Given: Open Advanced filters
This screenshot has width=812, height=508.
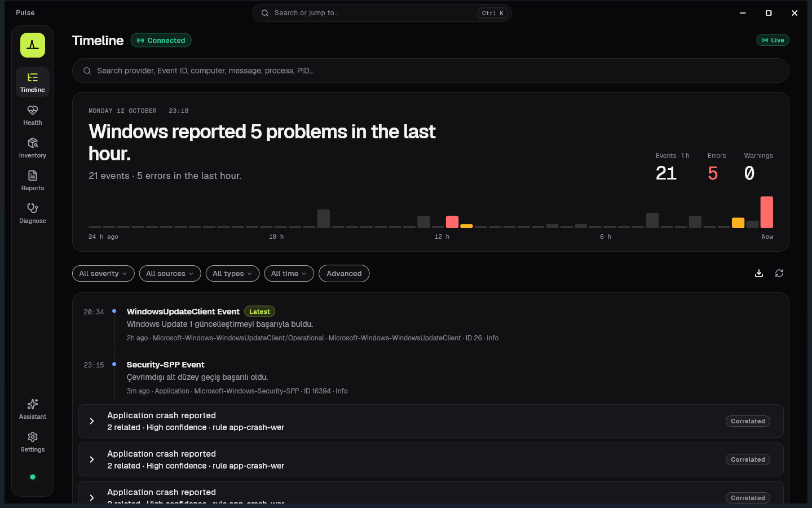Looking at the screenshot, I should (x=344, y=273).
